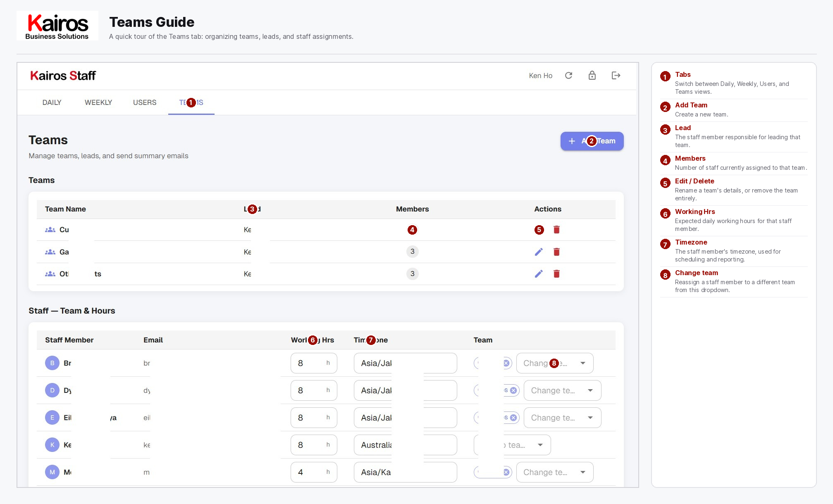Viewport: 833px width, 504px height.
Task: Click the B avatar of staff Br
Action: coord(52,363)
